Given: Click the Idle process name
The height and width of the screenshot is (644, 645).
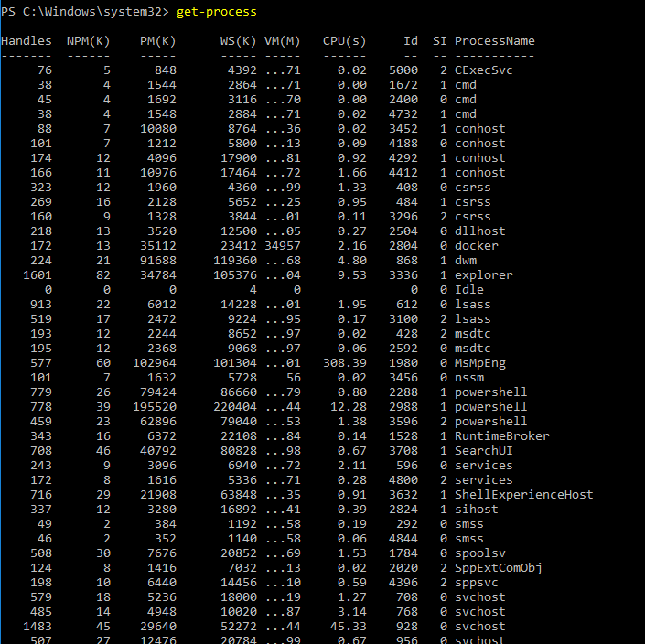Looking at the screenshot, I should (x=469, y=289).
